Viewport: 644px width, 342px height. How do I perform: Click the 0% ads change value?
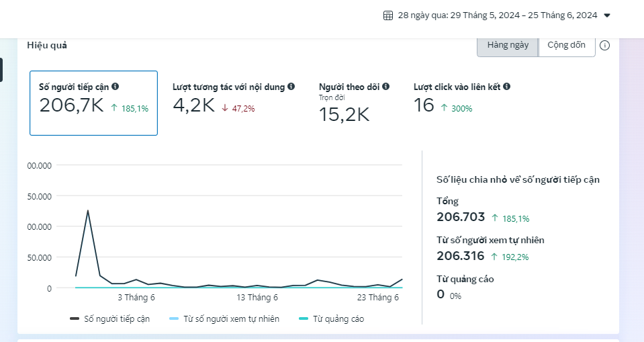(455, 296)
